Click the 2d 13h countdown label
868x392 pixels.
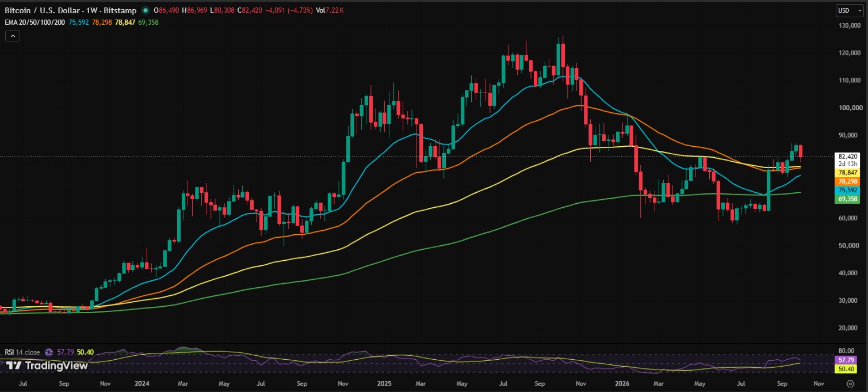[848, 164]
